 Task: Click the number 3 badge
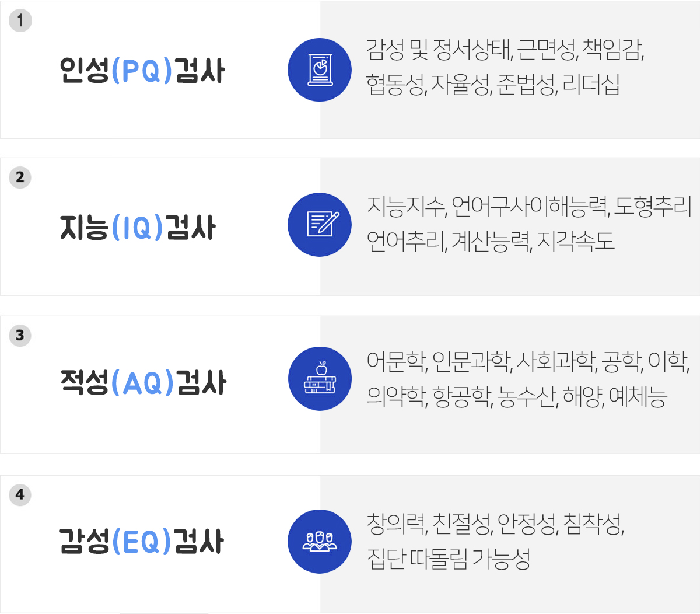(20, 335)
